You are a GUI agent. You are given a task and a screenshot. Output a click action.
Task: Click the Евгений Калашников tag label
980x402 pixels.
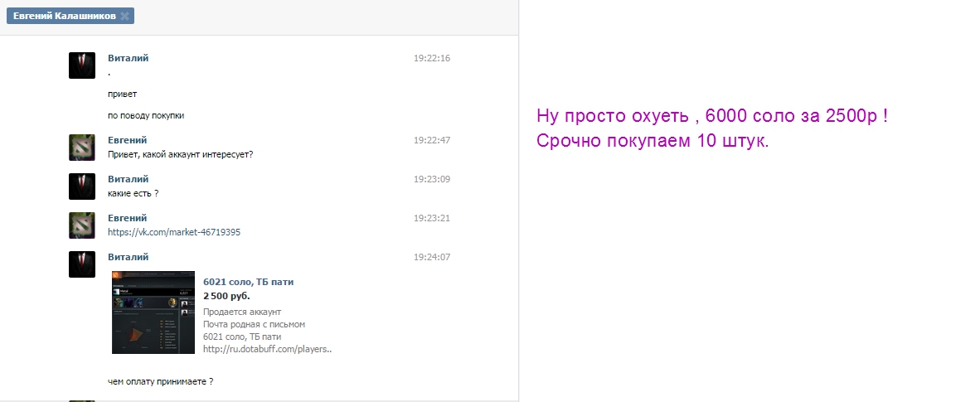(x=65, y=17)
